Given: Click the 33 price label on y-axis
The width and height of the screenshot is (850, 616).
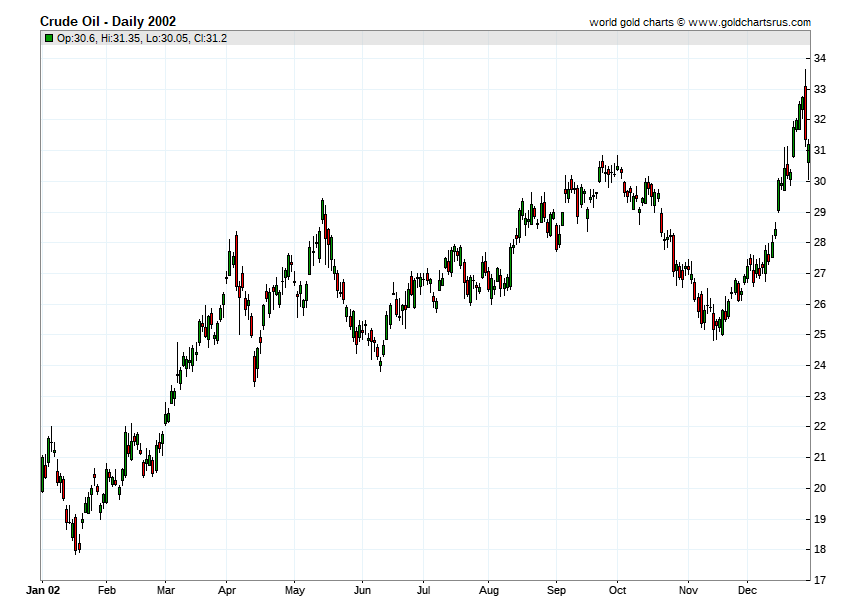Looking at the screenshot, I should [820, 89].
